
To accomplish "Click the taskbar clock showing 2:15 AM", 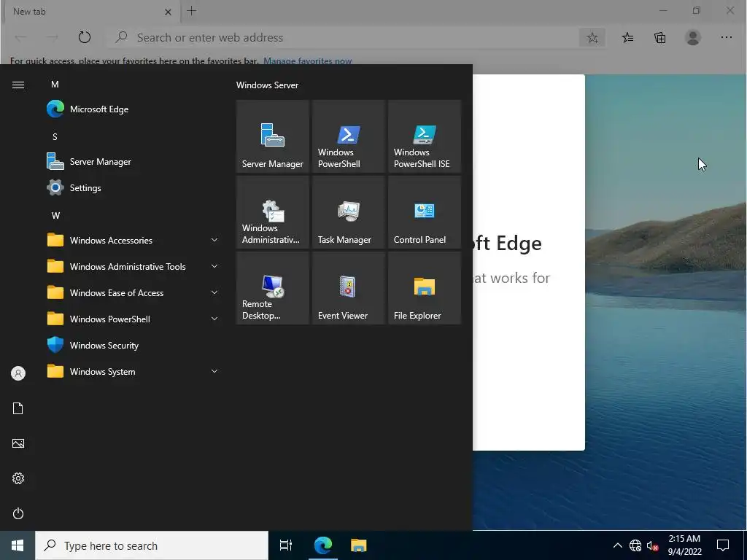I will click(684, 545).
